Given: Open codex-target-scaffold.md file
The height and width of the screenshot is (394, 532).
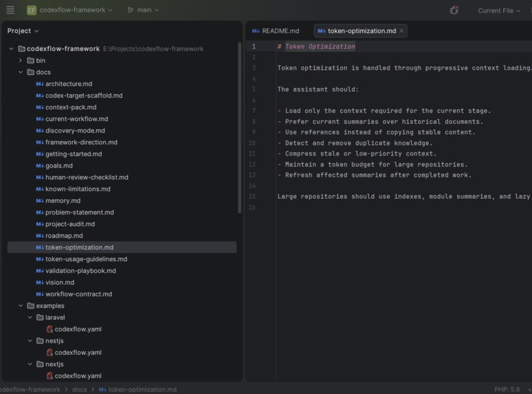Looking at the screenshot, I should 84,96.
